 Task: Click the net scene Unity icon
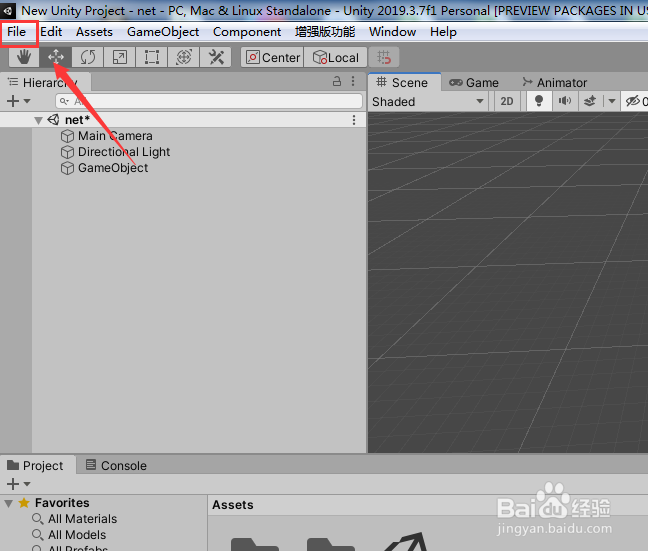53,119
